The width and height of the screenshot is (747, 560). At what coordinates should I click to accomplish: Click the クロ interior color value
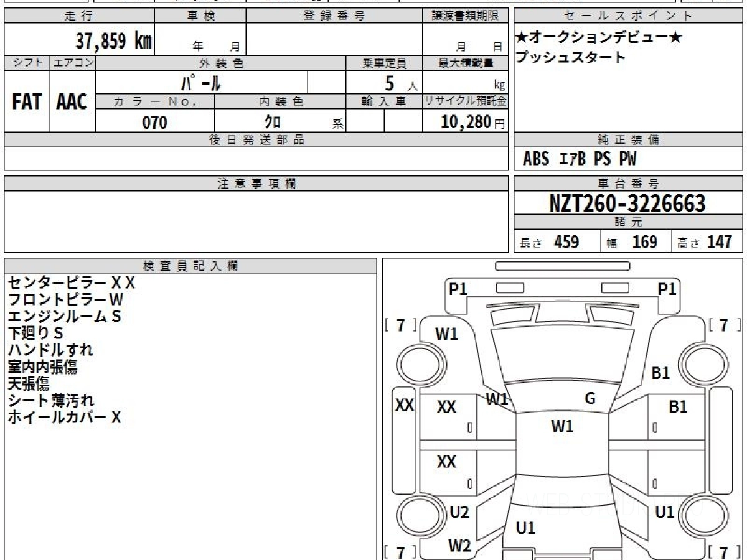click(x=273, y=122)
